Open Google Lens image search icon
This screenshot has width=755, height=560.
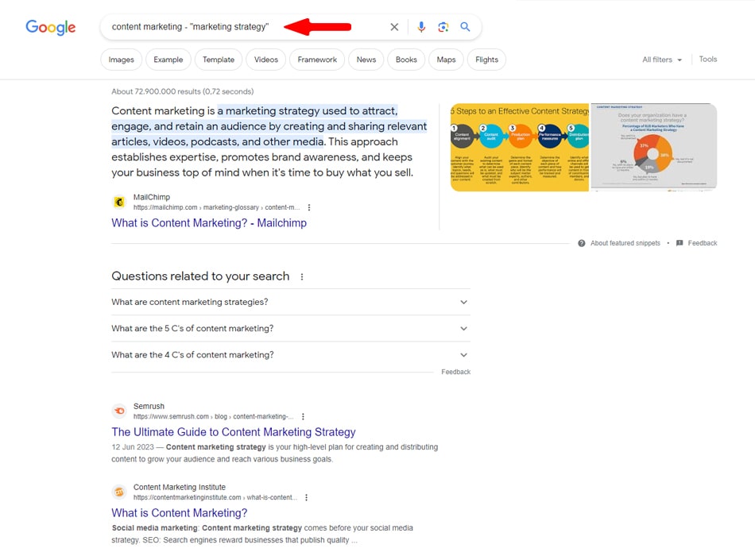point(443,27)
